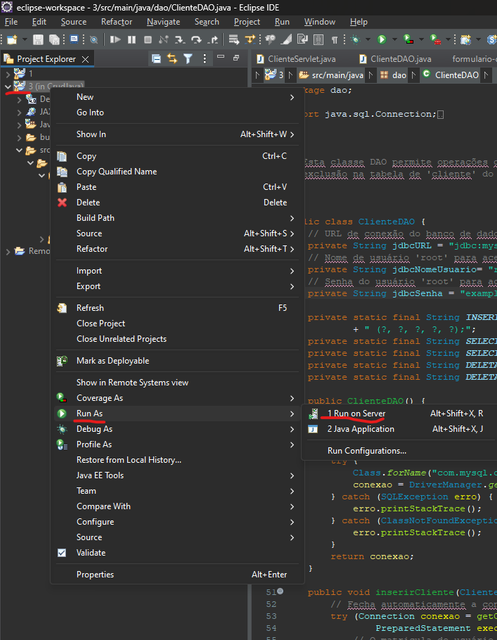
Task: Toggle Link with Editor in Project Explorer
Action: click(172, 59)
